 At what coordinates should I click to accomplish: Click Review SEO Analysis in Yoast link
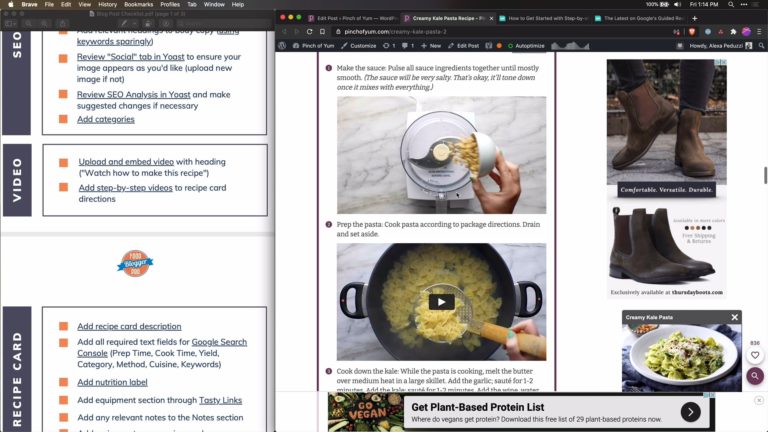click(x=133, y=95)
